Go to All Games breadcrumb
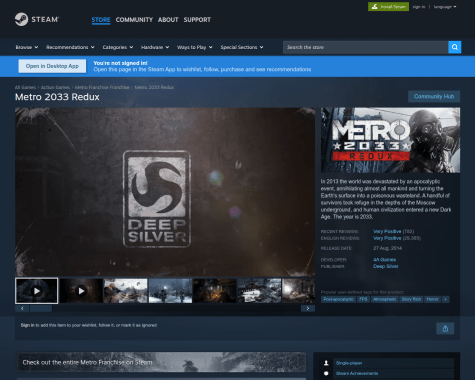Screen dimensions: 475x380 pyautogui.click(x=25, y=87)
